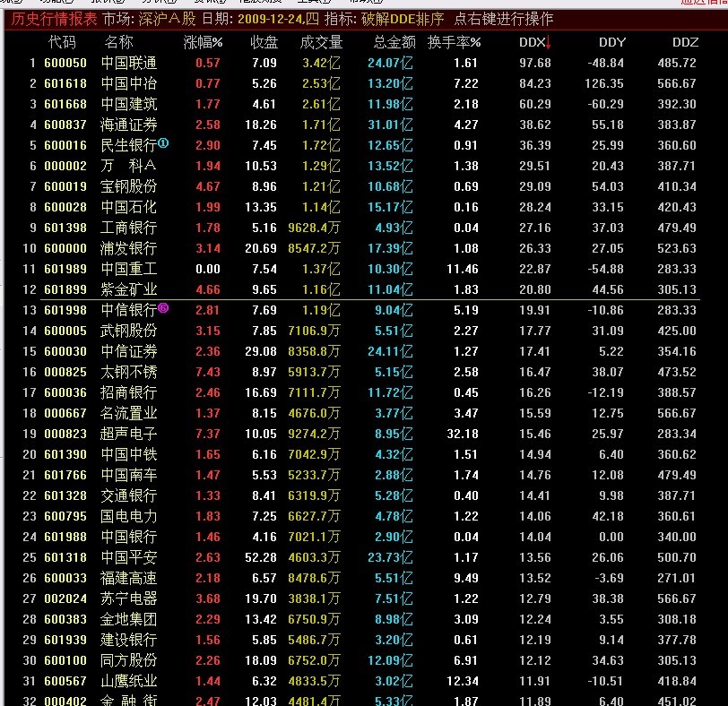This screenshot has height=706, width=728.
Task: Click turnover rate 32.18 for 超声电子
Action: (463, 434)
